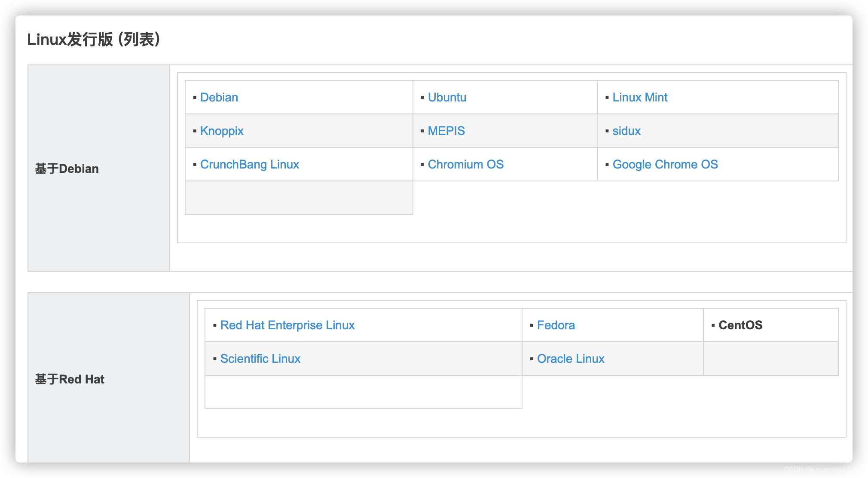The image size is (868, 478).
Task: Open the Debian link
Action: [219, 98]
